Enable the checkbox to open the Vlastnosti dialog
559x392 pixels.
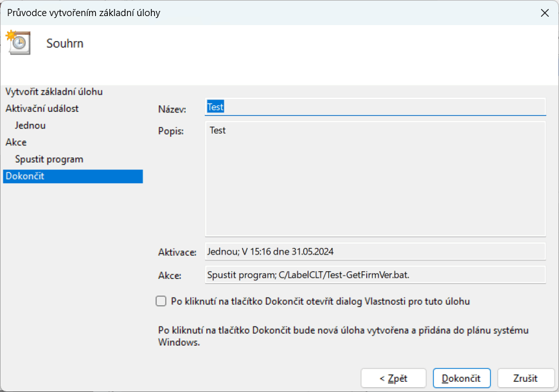coord(161,301)
